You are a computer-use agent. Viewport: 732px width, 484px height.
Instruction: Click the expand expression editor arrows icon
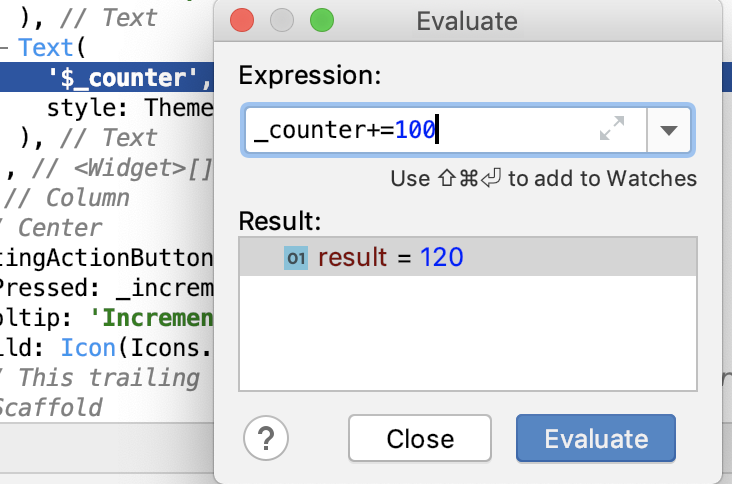[x=611, y=129]
